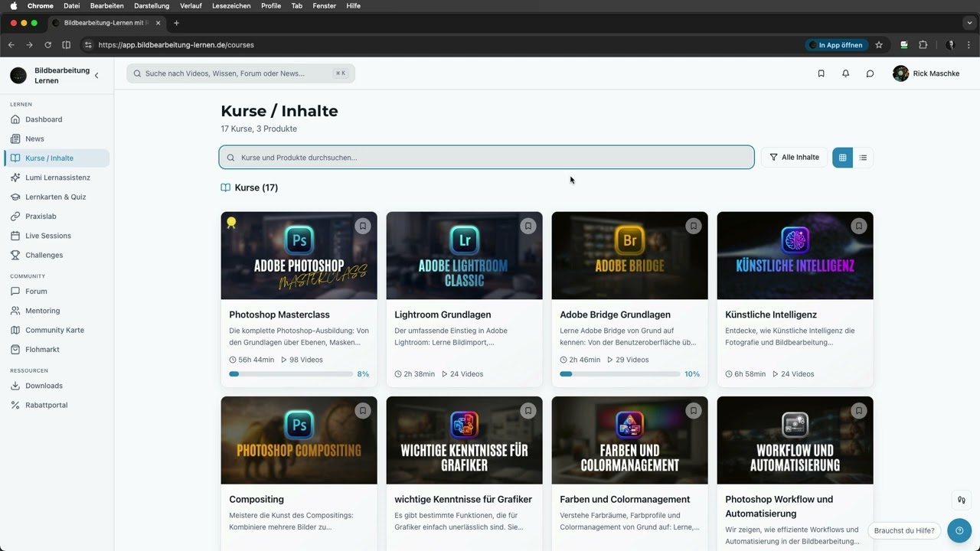980x551 pixels.
Task: Bookmark the Compositing course
Action: click(x=363, y=410)
